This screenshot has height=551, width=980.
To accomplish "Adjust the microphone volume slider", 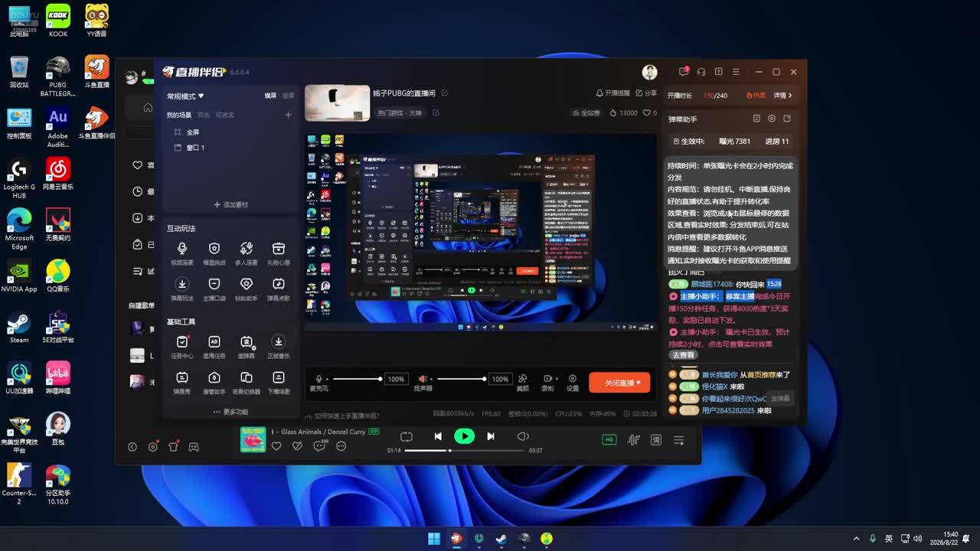I will pos(357,379).
